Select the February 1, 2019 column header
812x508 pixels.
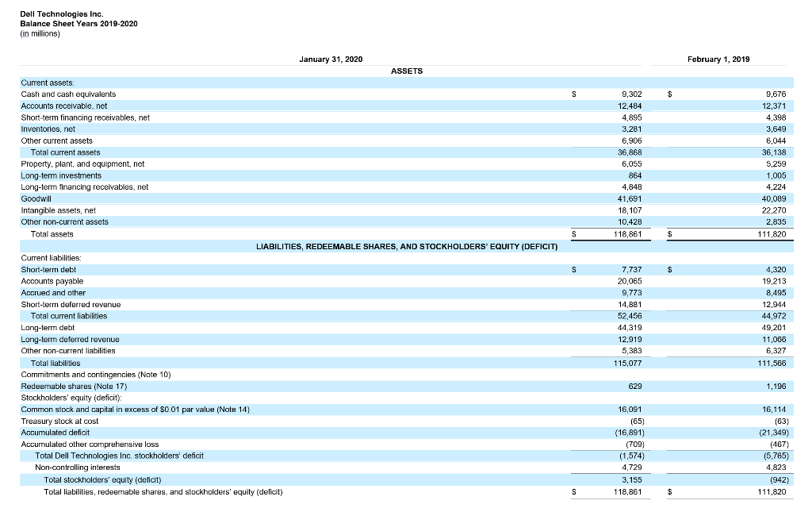coord(718,59)
